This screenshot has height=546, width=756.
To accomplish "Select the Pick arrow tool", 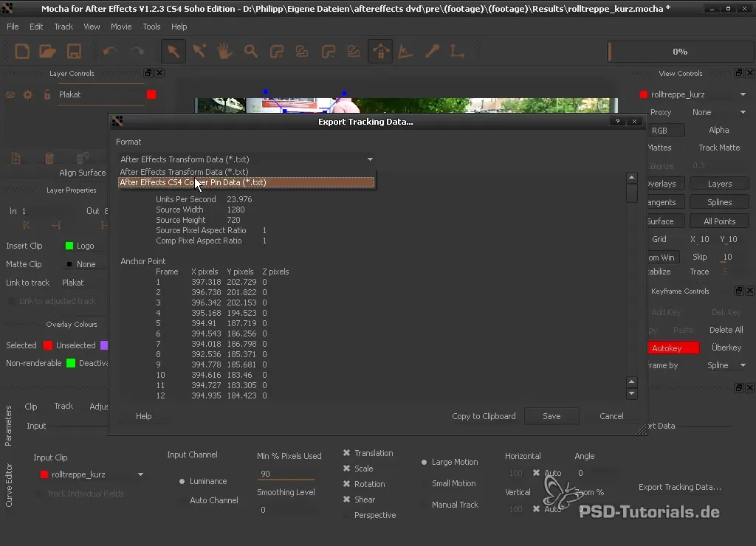I will [x=173, y=51].
